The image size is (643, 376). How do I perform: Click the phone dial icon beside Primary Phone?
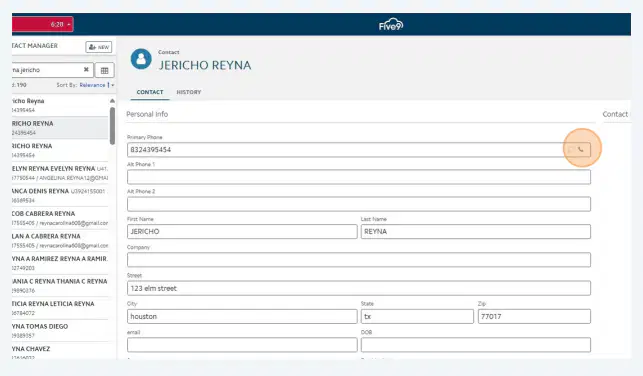pos(581,150)
